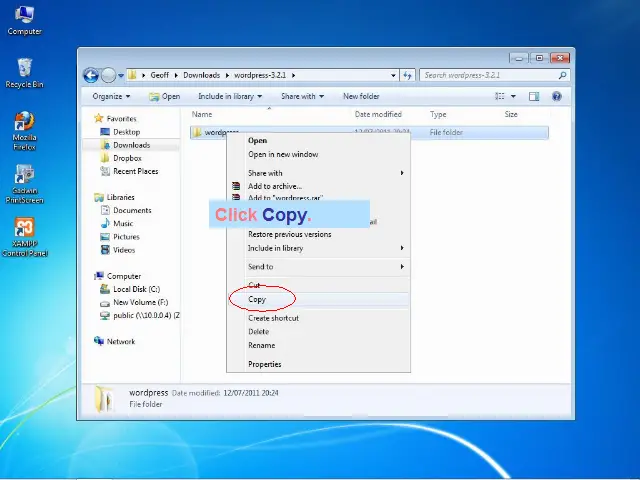Image resolution: width=640 pixels, height=480 pixels.
Task: Open the Recycle Bin desktop icon
Action: (24, 73)
